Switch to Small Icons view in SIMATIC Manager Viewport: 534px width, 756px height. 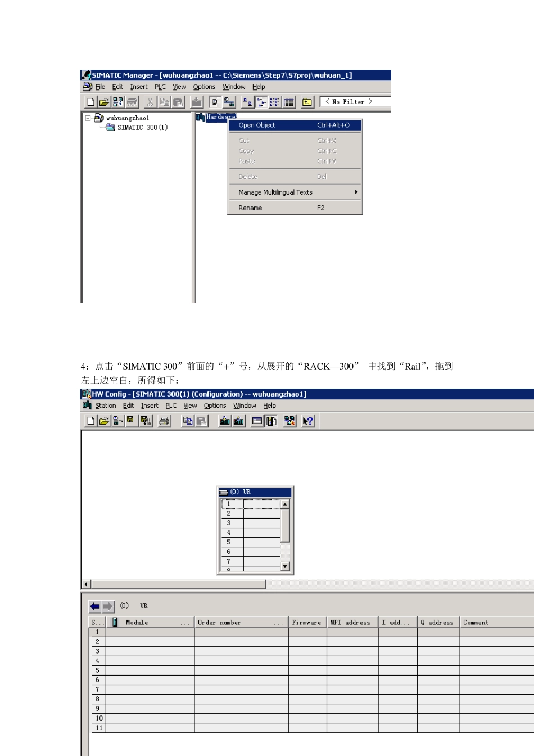coord(261,102)
